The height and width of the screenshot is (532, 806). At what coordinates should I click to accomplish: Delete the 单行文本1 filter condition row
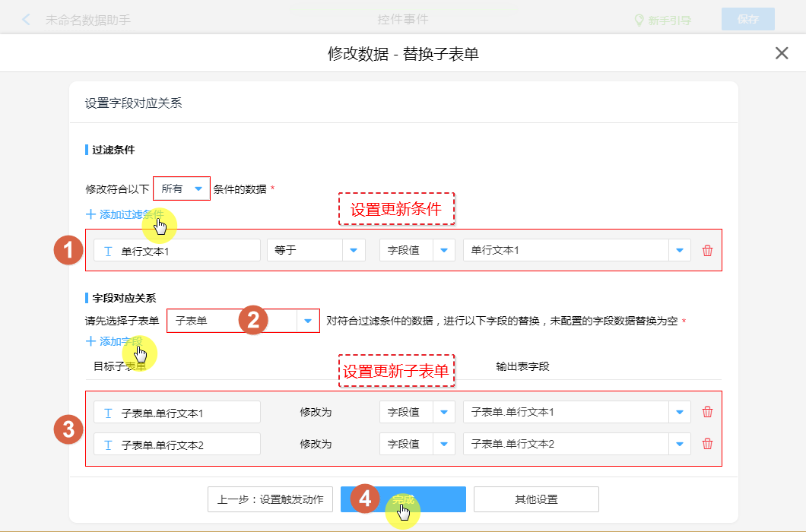[707, 251]
